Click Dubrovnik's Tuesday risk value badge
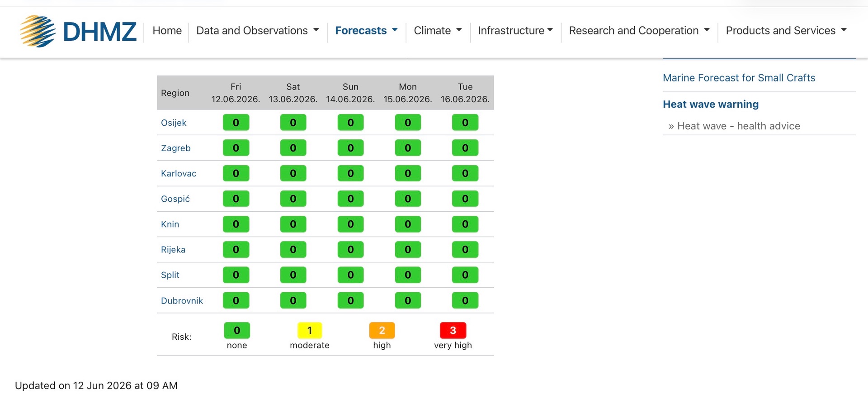The height and width of the screenshot is (399, 868). (x=465, y=300)
